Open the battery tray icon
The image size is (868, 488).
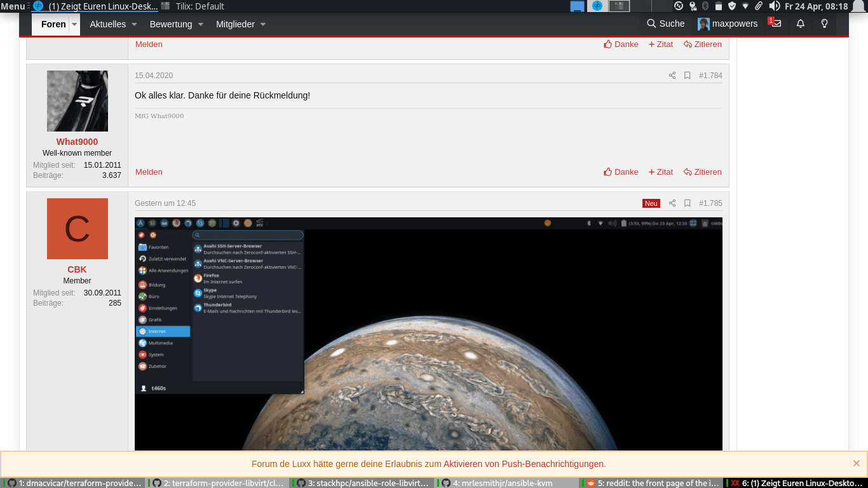tap(718, 6)
